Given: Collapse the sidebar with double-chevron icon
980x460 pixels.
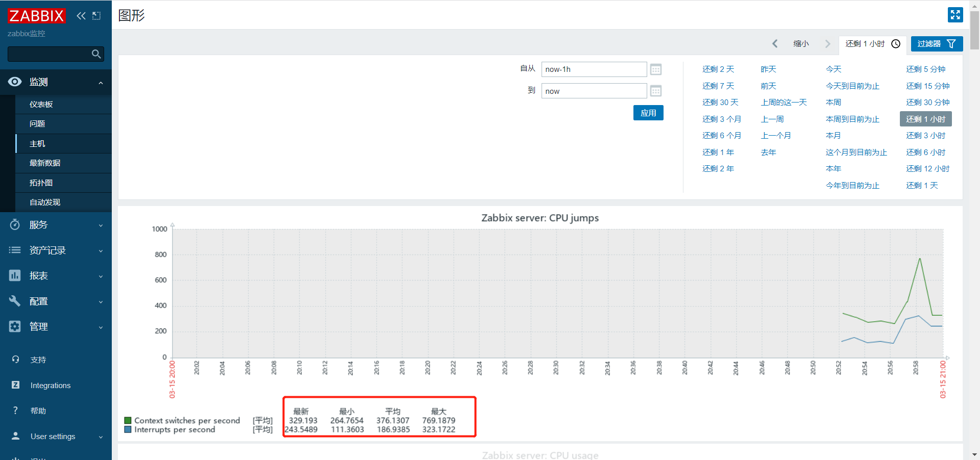Looking at the screenshot, I should [x=81, y=16].
